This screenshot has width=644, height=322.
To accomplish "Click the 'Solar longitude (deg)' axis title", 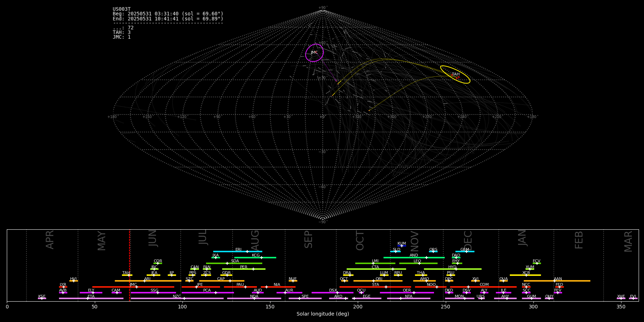I will pos(323,314).
